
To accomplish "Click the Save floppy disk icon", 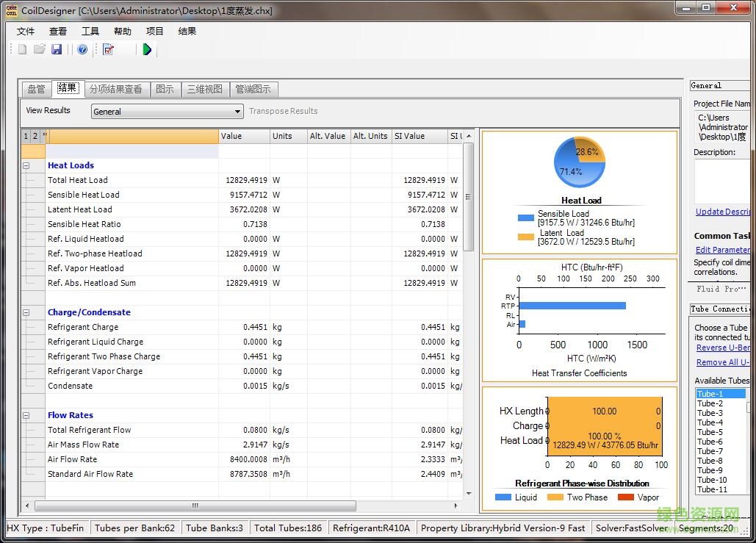I will click(x=57, y=49).
